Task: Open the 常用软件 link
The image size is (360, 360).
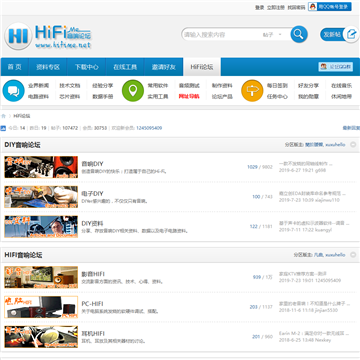Action: click(x=158, y=85)
